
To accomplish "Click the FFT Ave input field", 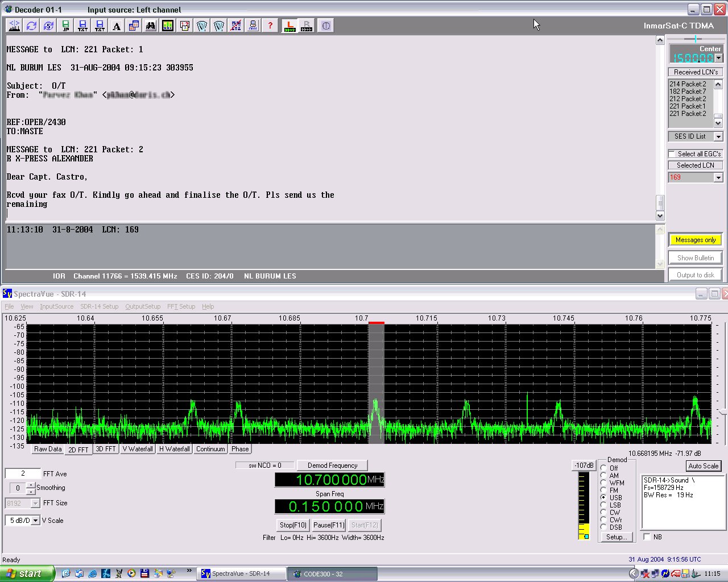I will coord(23,473).
